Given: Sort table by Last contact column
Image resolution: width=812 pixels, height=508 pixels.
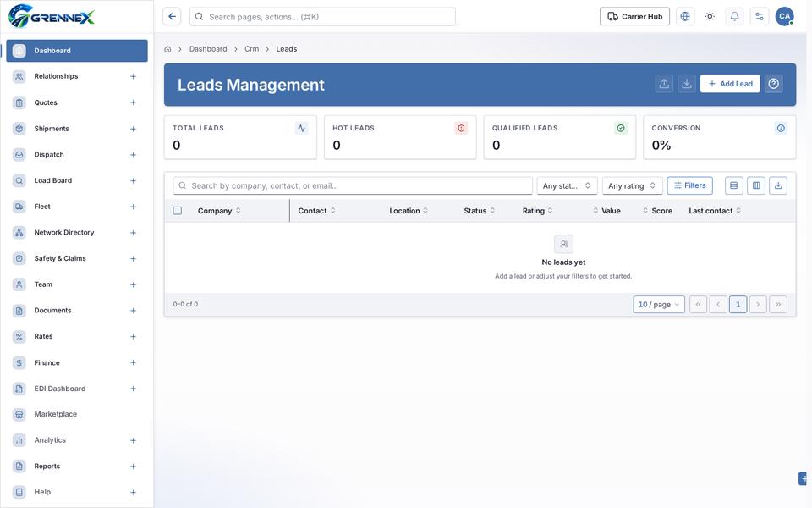Looking at the screenshot, I should (x=715, y=211).
